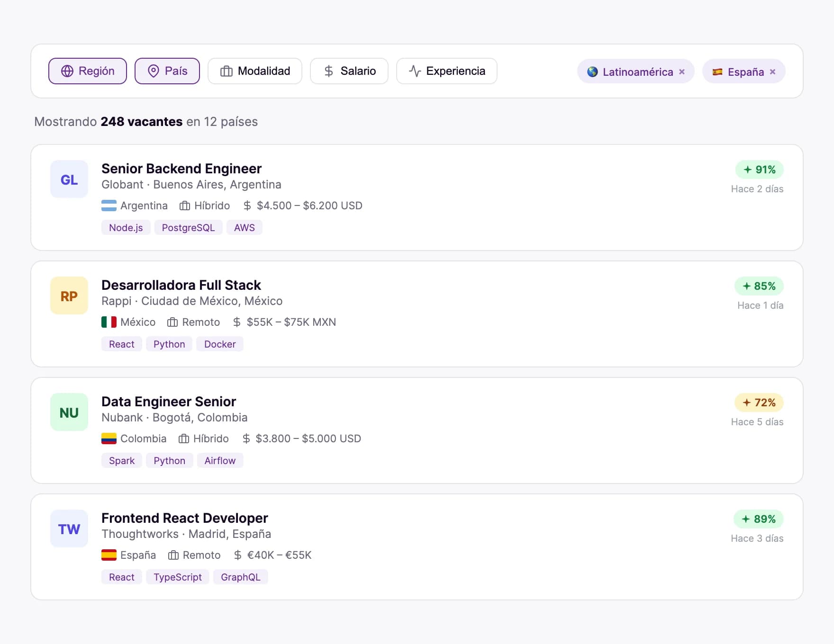Click the NU Nubank company logo
834x644 pixels.
[69, 412]
